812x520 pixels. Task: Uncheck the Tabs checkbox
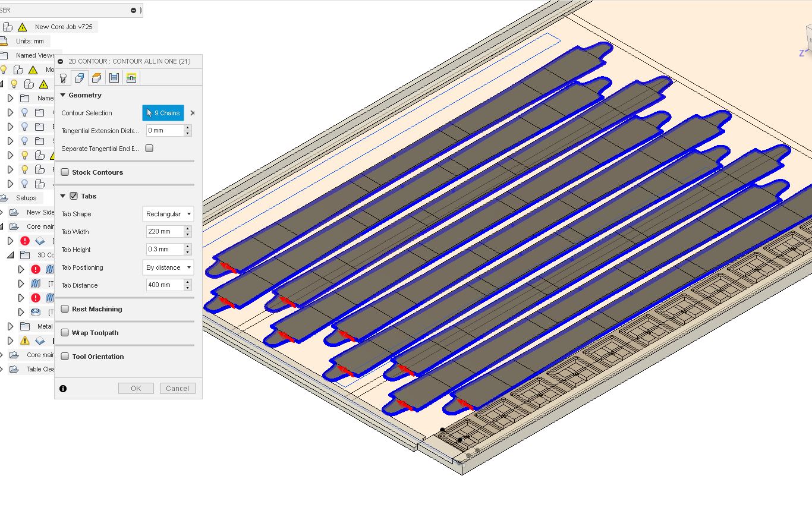click(x=73, y=196)
